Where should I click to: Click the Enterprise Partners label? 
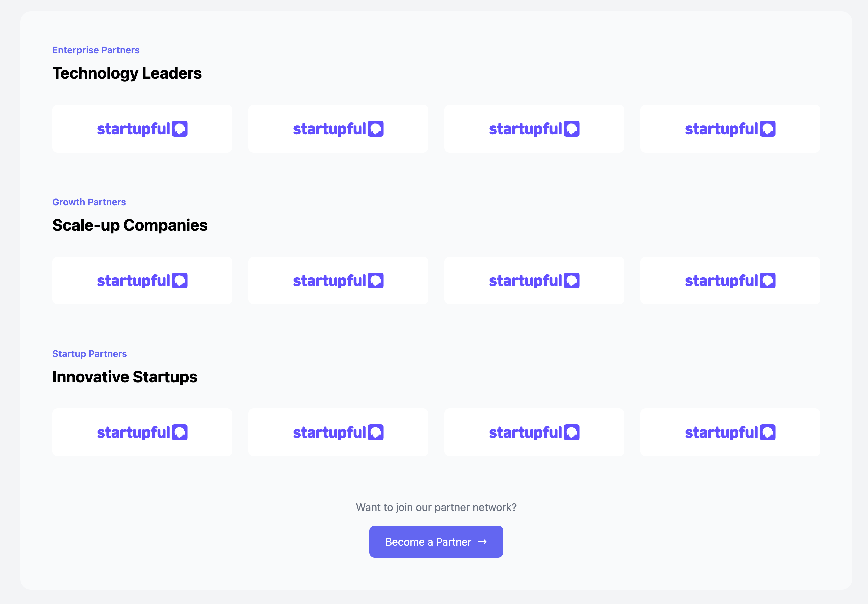tap(96, 50)
